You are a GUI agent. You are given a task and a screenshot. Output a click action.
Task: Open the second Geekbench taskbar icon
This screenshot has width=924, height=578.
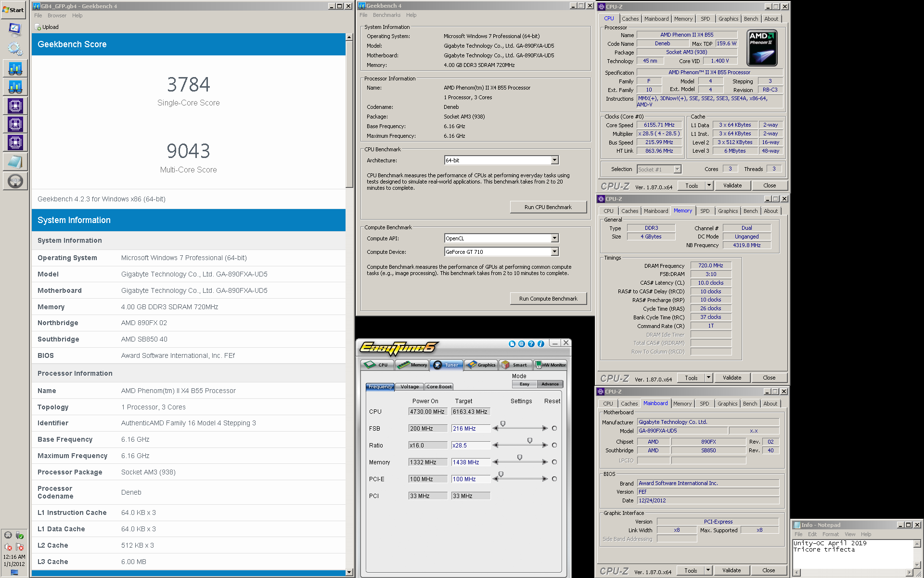pyautogui.click(x=15, y=87)
